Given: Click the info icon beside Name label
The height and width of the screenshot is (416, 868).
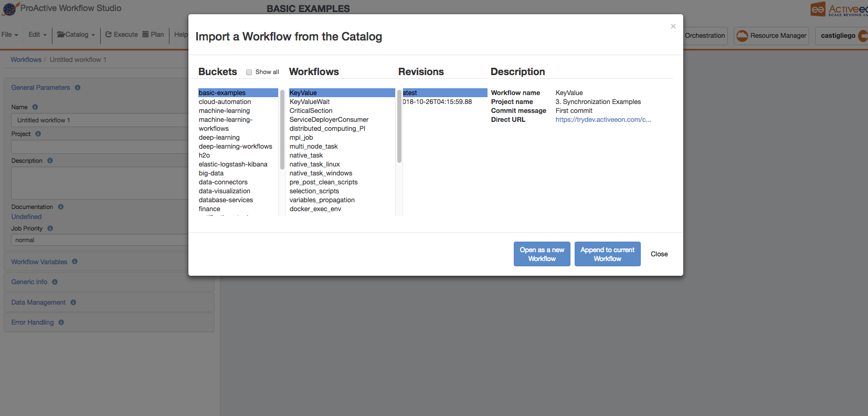Looking at the screenshot, I should point(35,107).
